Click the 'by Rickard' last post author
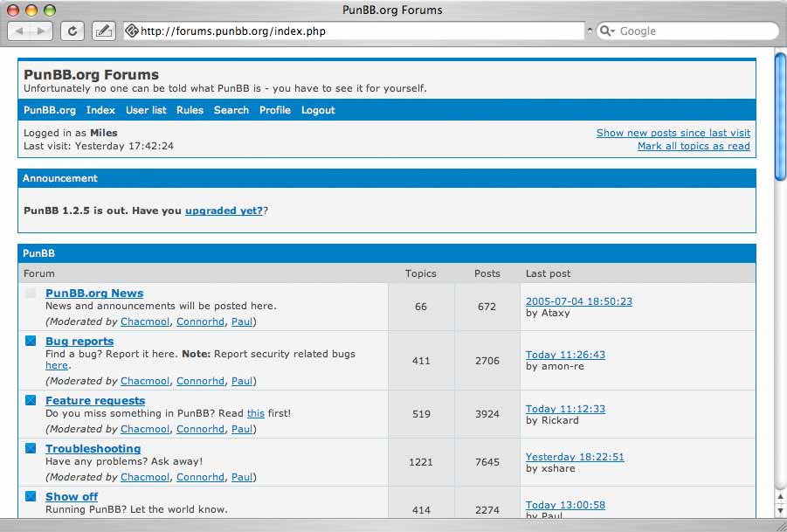The height and width of the screenshot is (532, 787). click(x=552, y=420)
